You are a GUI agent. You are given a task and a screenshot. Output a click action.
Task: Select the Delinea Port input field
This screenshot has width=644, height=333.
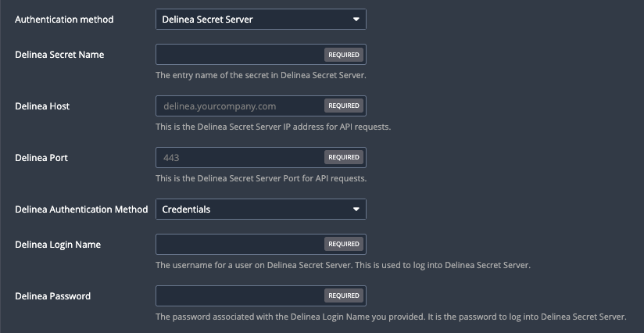pyautogui.click(x=261, y=158)
